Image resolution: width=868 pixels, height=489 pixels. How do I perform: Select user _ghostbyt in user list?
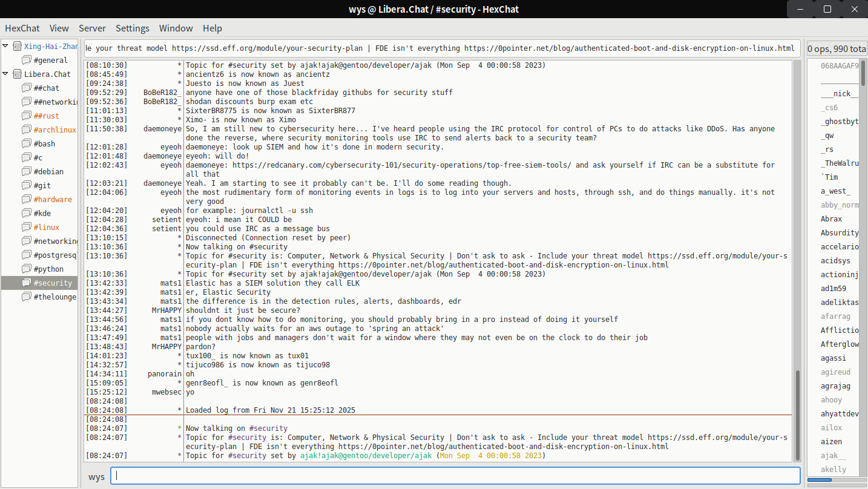[840, 122]
